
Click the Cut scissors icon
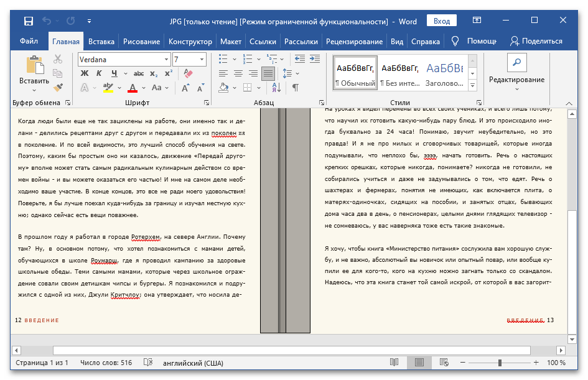pos(58,59)
